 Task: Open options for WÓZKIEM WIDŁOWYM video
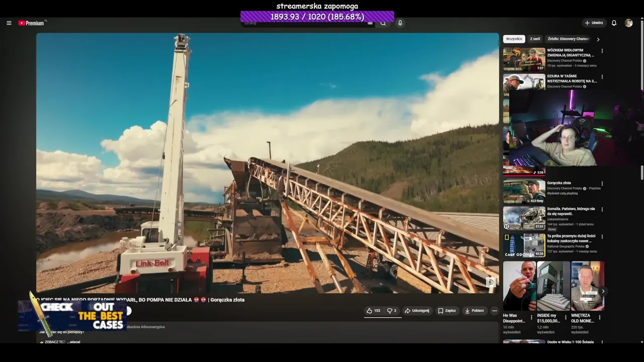click(x=602, y=51)
